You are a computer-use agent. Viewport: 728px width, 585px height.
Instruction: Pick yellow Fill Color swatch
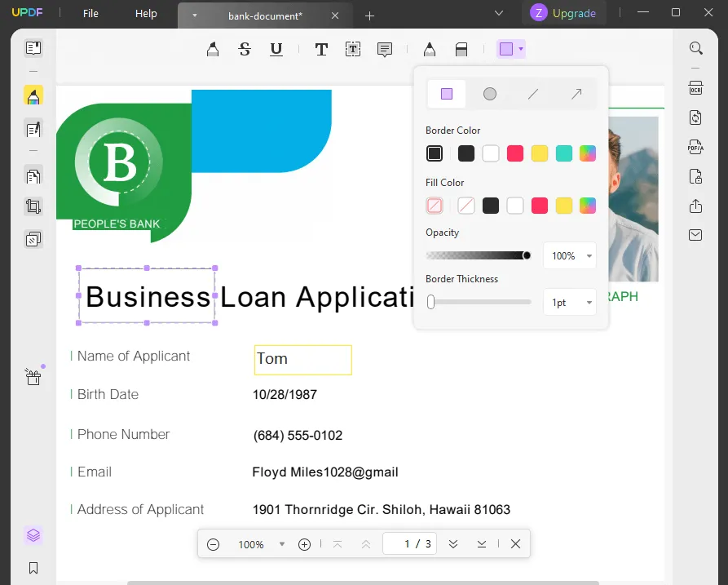point(563,206)
